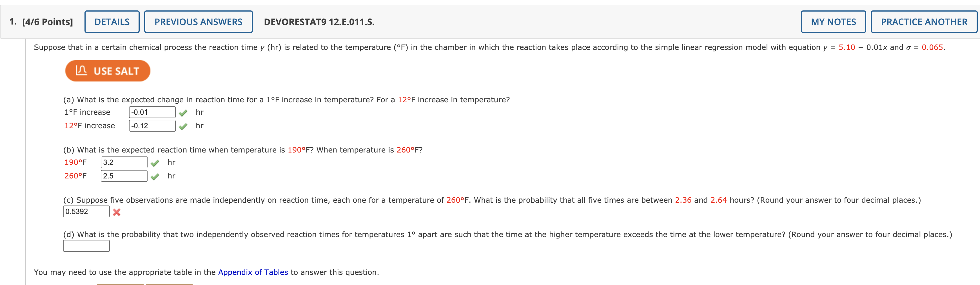Screen dimensions: 980x285
Task: Click the partially visible button below the Appendix text
Action: tap(120, 284)
